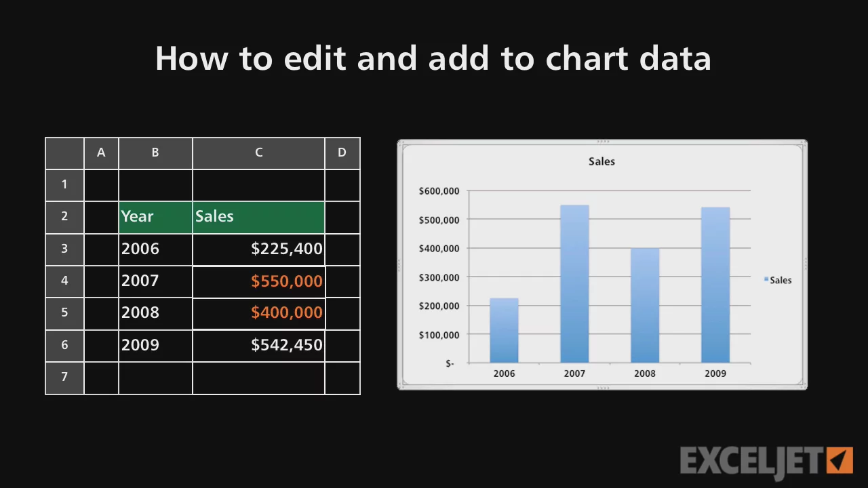
Task: Click the chart title Sales
Action: click(601, 161)
